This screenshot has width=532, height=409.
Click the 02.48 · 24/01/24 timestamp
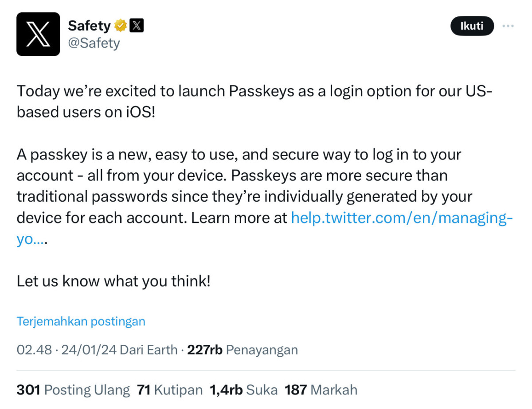click(66, 350)
